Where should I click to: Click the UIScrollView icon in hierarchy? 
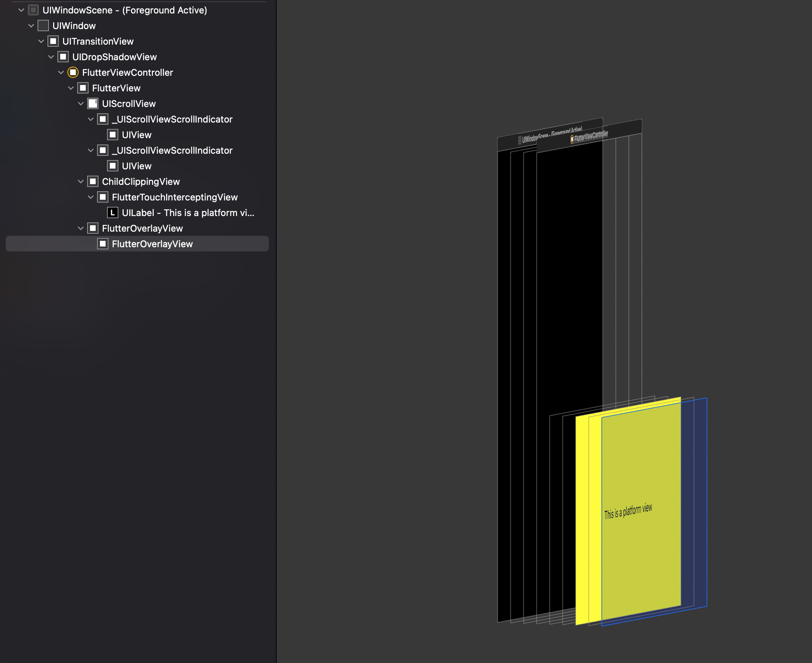click(x=92, y=103)
